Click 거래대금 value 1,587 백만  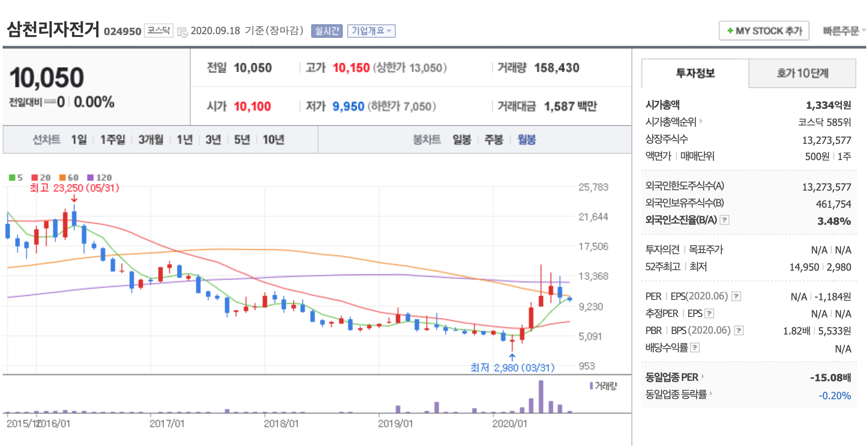pyautogui.click(x=571, y=107)
